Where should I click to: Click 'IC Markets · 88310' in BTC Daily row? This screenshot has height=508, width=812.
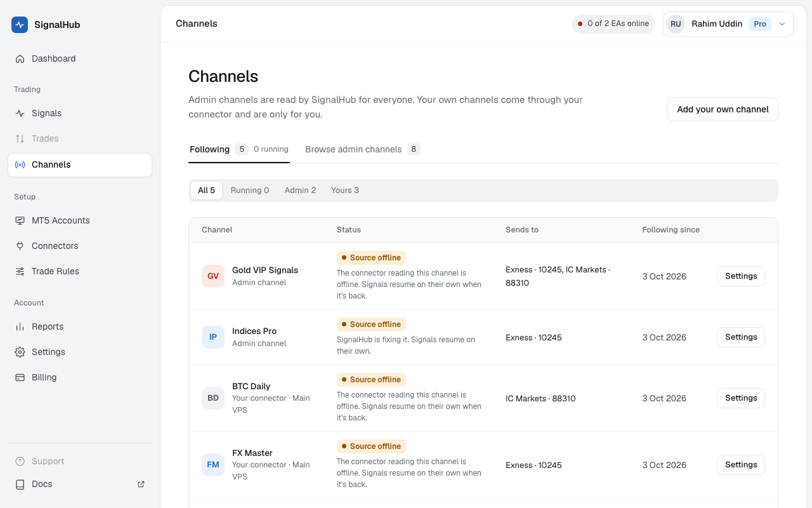click(x=540, y=399)
